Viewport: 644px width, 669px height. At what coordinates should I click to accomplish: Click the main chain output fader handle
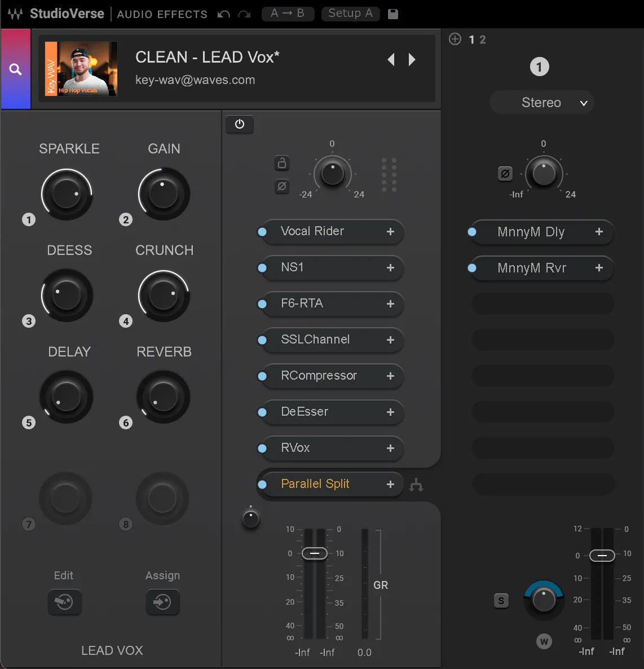pyautogui.click(x=314, y=553)
